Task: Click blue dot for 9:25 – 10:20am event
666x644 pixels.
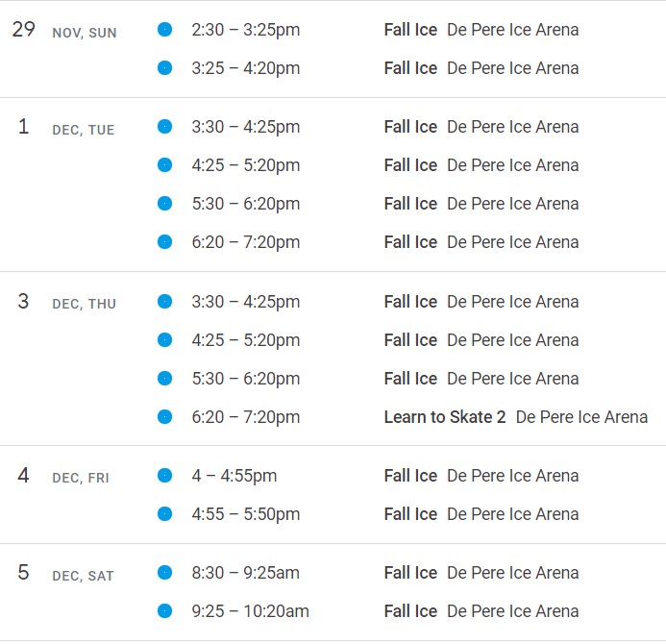Action: (x=164, y=611)
